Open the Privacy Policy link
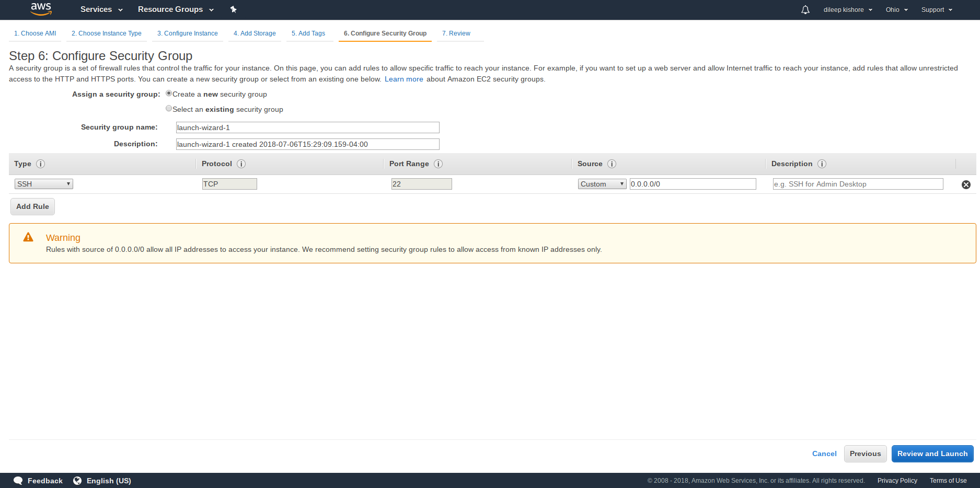Screen dimensions: 980x488 click(897, 481)
